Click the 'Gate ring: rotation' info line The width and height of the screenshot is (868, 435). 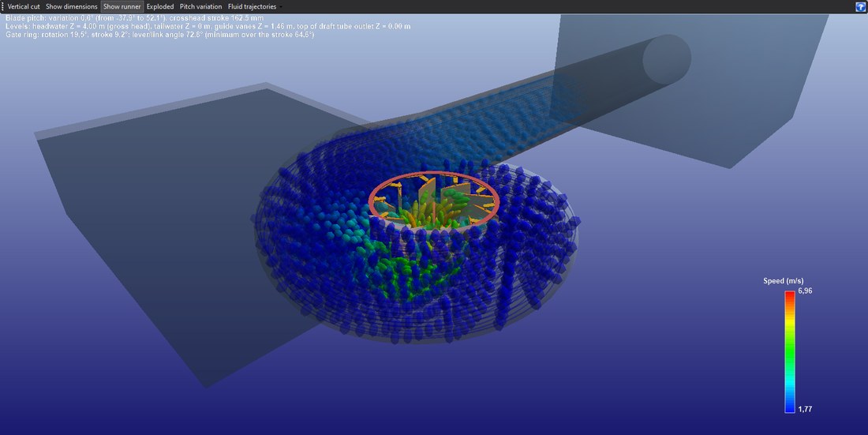pyautogui.click(x=160, y=35)
